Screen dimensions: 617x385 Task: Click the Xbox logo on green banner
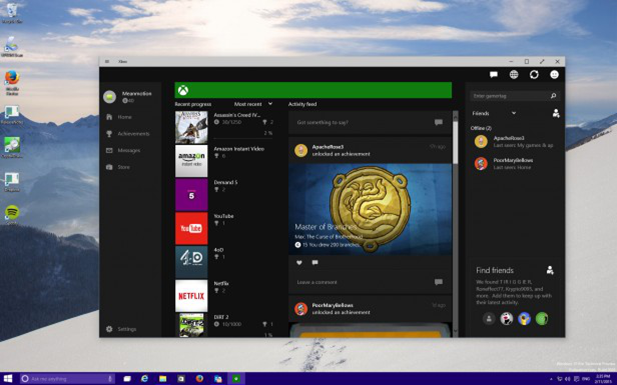coord(183,90)
